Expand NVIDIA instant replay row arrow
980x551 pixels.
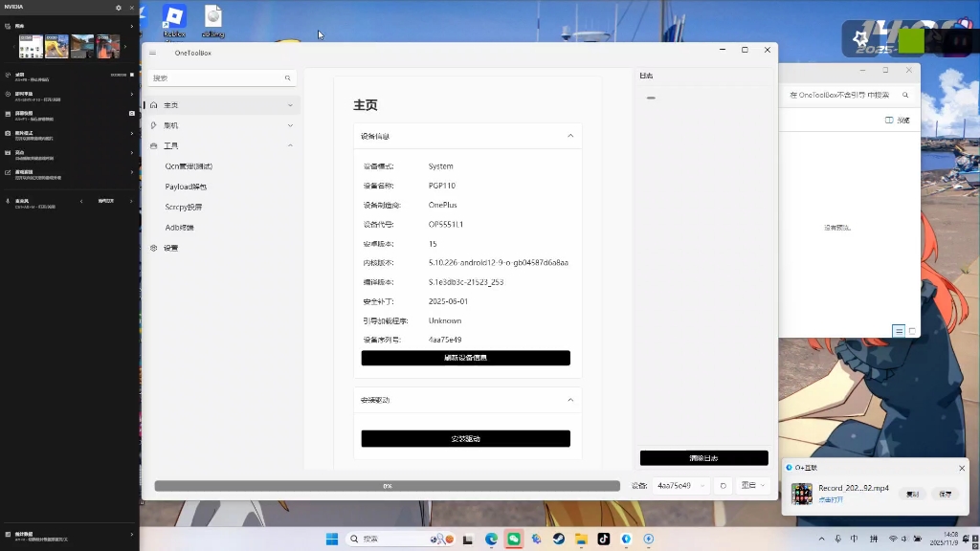click(131, 95)
